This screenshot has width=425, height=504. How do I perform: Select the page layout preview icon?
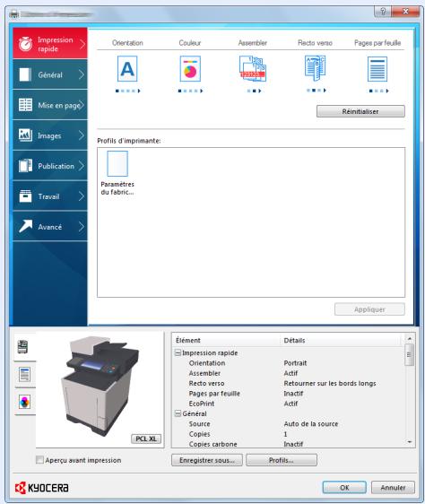click(24, 375)
